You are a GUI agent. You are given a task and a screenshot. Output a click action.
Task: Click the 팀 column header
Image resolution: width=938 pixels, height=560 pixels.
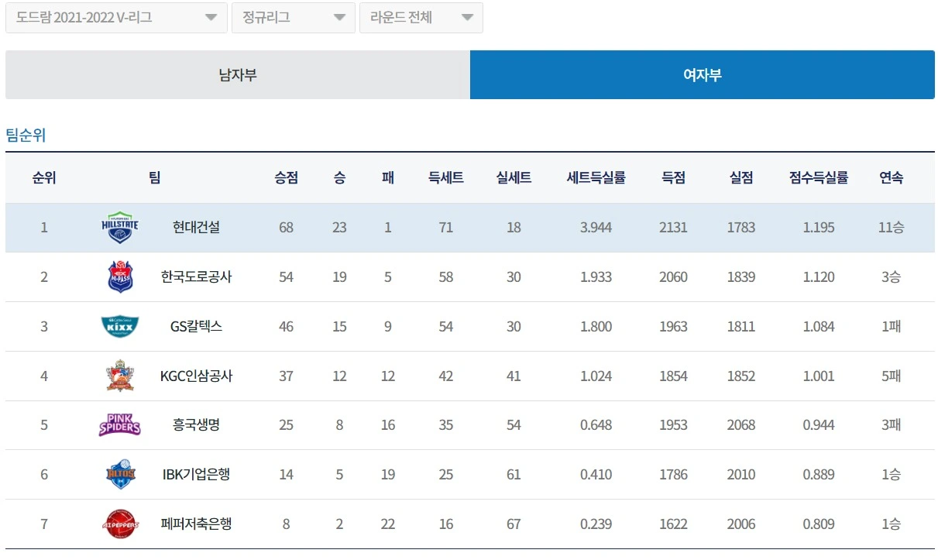pos(155,177)
